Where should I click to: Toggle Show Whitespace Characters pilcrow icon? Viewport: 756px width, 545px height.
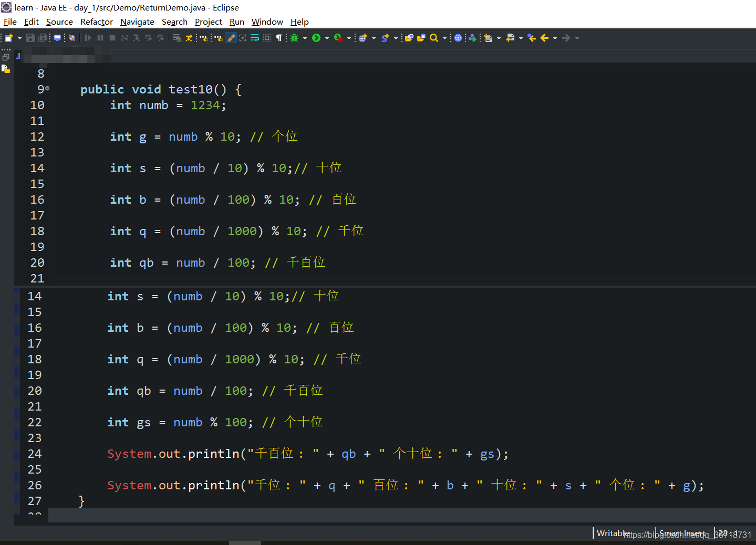tap(279, 38)
